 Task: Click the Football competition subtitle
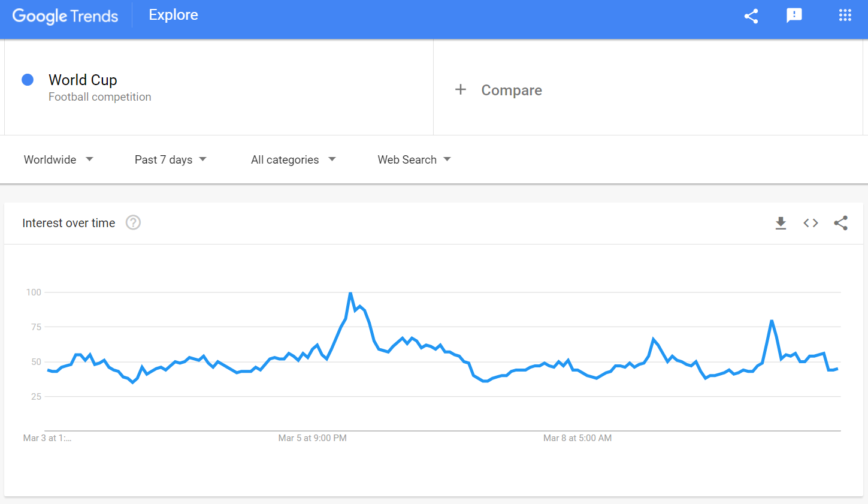pyautogui.click(x=100, y=97)
